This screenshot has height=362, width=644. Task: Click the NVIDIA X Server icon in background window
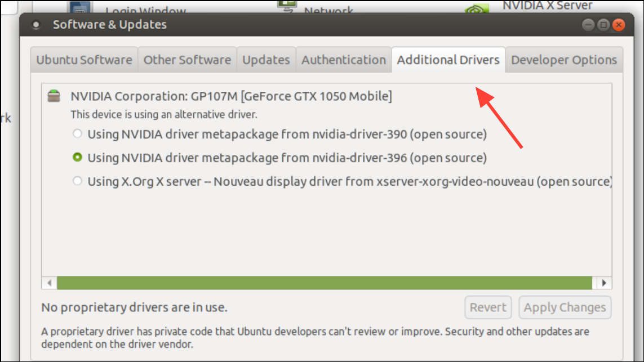point(477,8)
